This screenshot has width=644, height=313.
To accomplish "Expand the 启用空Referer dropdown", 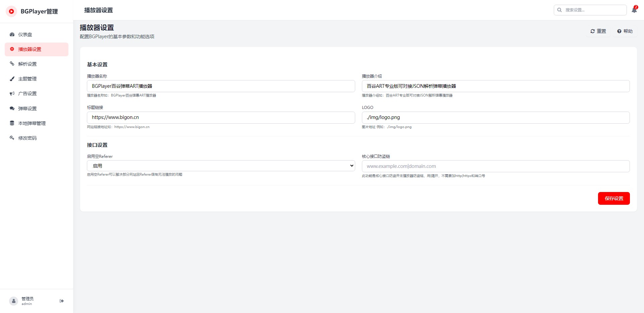I will click(221, 166).
